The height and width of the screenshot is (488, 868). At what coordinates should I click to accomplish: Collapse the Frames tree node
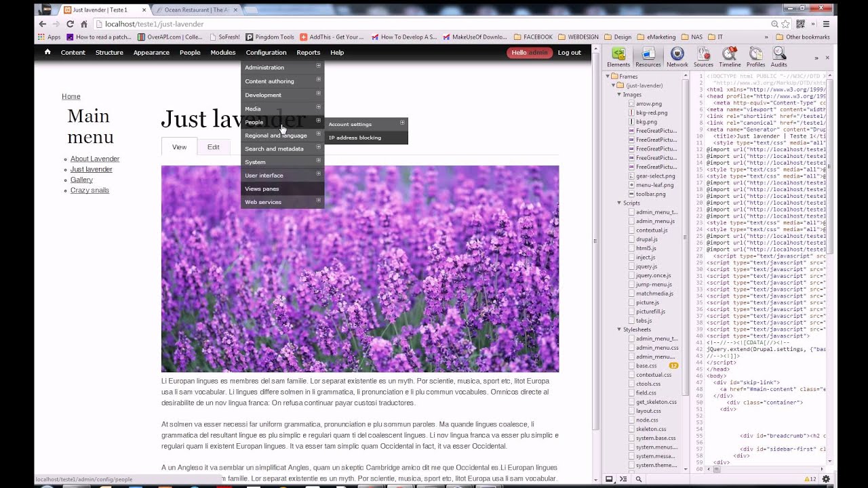pos(608,77)
